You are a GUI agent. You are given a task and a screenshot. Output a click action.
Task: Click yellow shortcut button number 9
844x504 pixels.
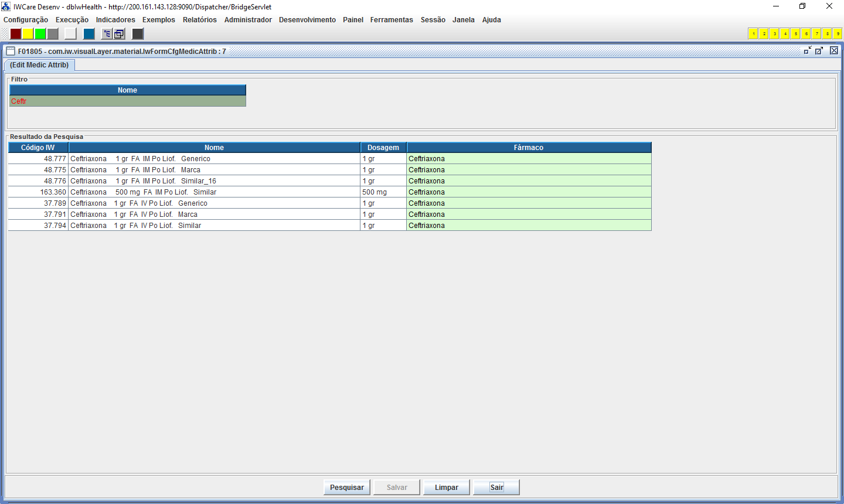coord(838,34)
